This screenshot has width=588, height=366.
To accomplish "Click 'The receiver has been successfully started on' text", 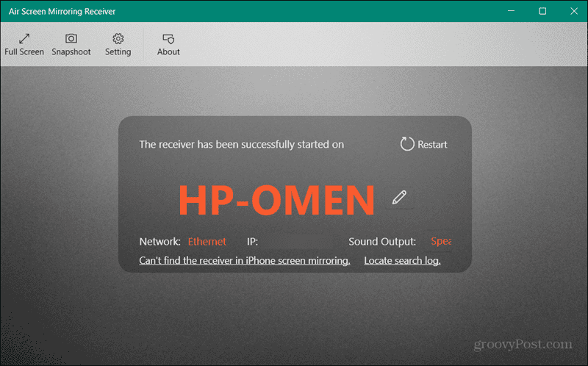I will coord(242,144).
